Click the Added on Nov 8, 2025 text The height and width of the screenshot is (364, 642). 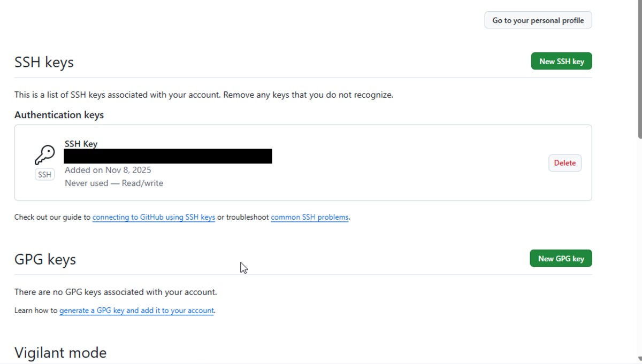[x=108, y=170]
